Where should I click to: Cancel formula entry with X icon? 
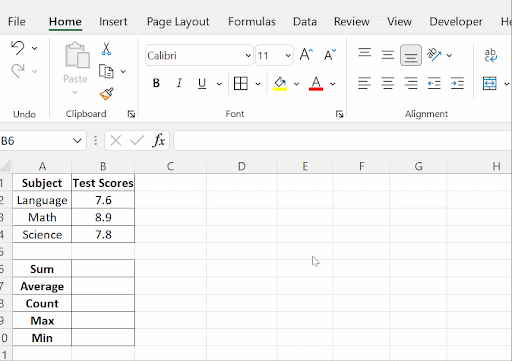click(x=116, y=141)
